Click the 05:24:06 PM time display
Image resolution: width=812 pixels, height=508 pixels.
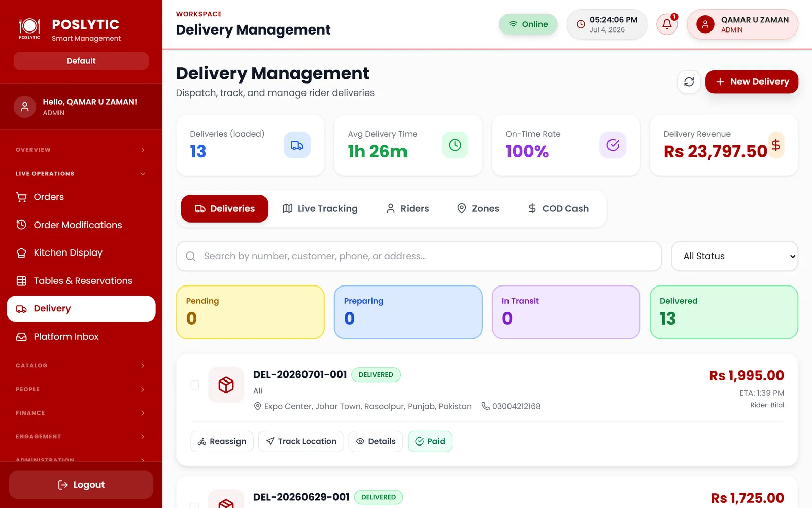pos(614,20)
